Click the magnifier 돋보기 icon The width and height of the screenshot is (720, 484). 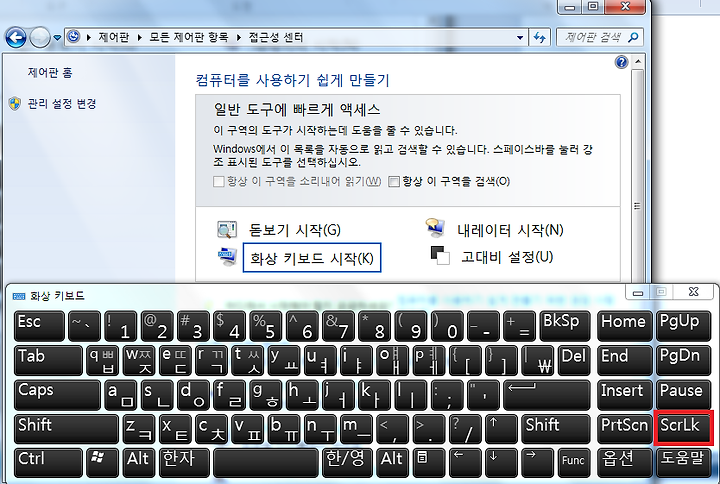coord(227,229)
